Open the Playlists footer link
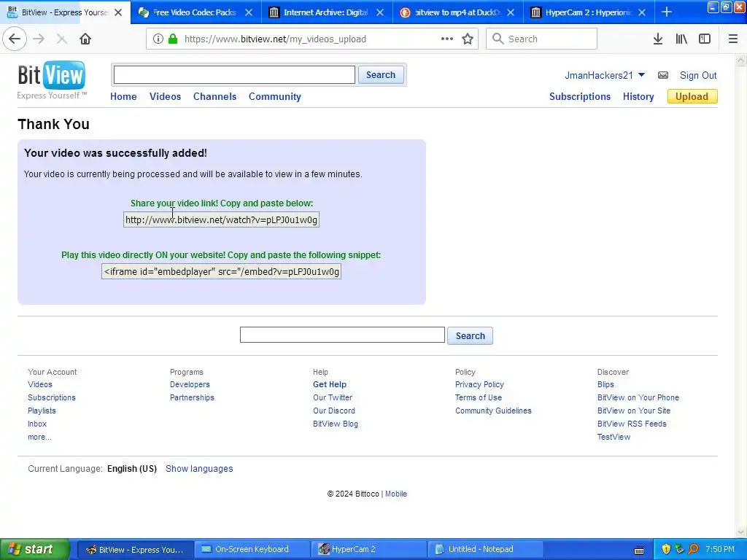Image resolution: width=747 pixels, height=560 pixels. [x=42, y=411]
